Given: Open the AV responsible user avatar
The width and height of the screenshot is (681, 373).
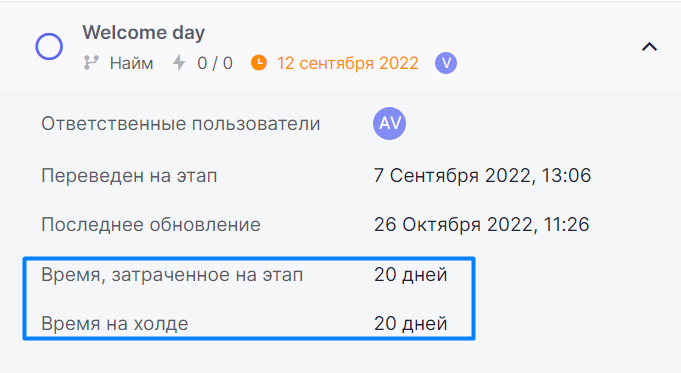Looking at the screenshot, I should click(390, 123).
